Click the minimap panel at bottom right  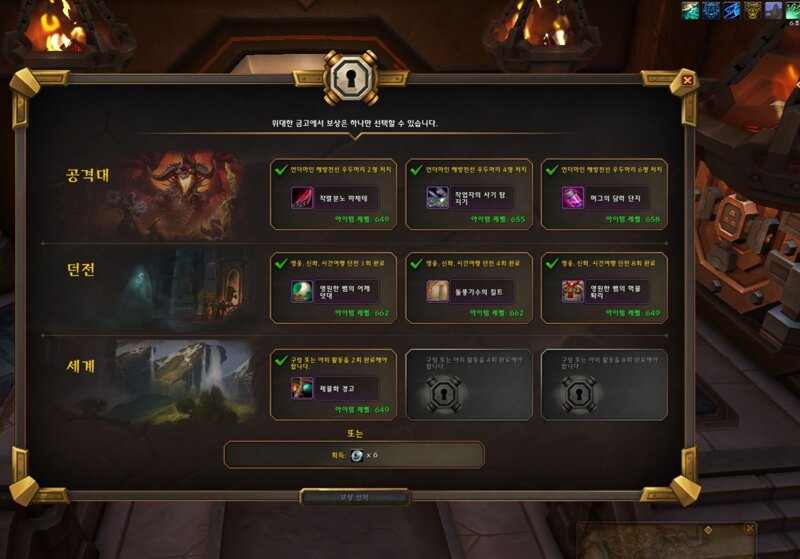click(x=666, y=540)
